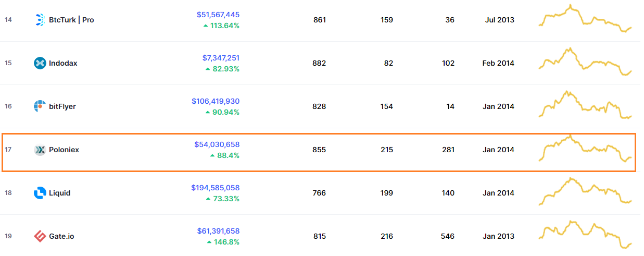Click the Indodax exchange logo
The width and height of the screenshot is (644, 256).
[x=40, y=63]
